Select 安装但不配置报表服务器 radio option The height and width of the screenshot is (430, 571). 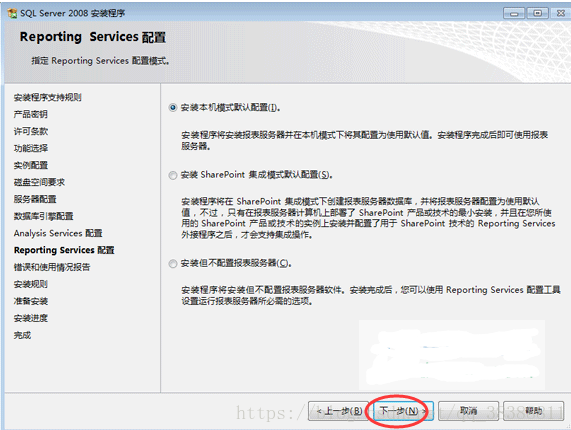[x=173, y=264]
